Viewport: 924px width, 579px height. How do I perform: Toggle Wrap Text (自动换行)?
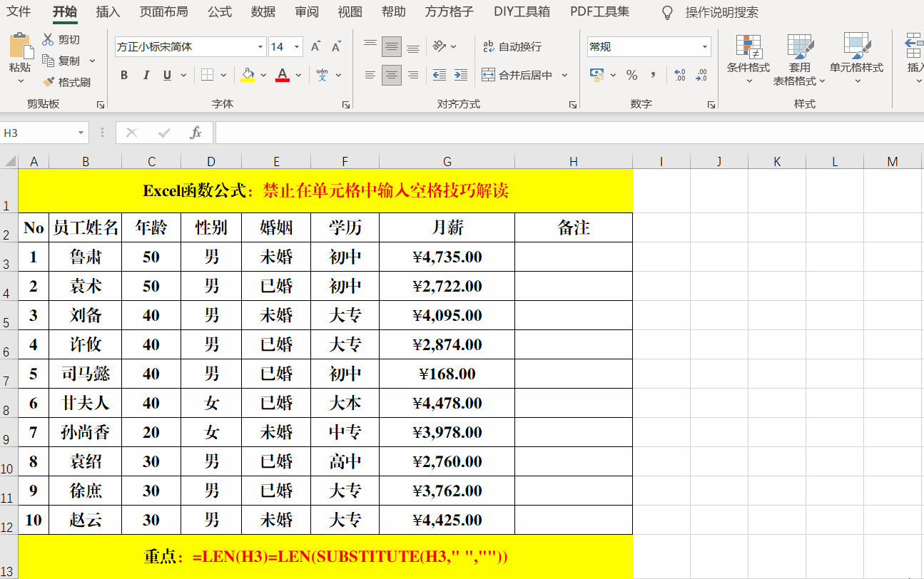click(x=512, y=47)
